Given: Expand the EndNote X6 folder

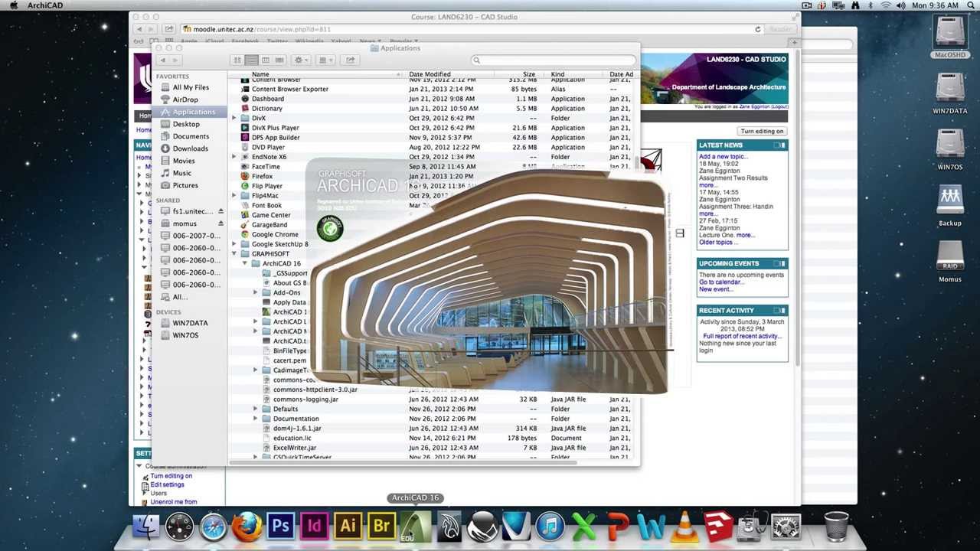Looking at the screenshot, I should 234,157.
